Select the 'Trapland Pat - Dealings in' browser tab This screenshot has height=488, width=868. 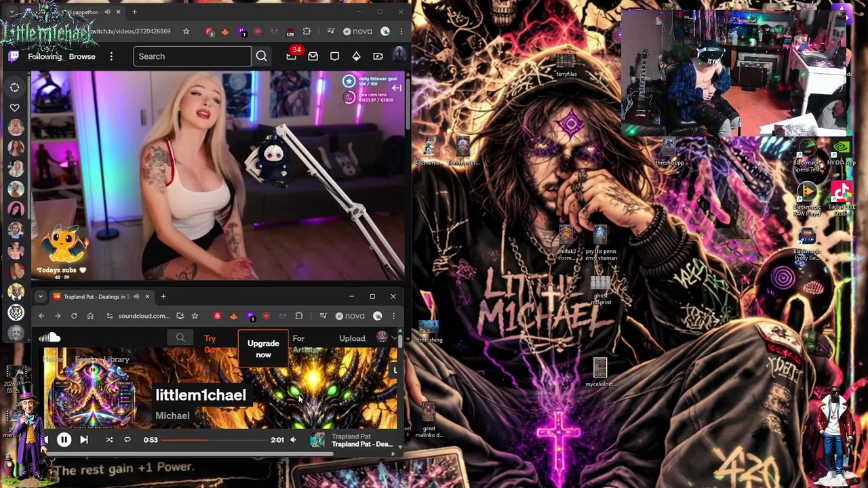[103, 296]
